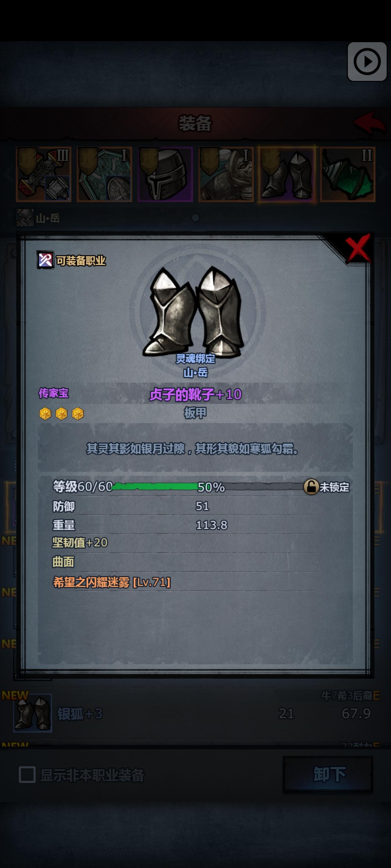391x868 pixels.
Task: Toggle the 未锁定 lock icon
Action: click(x=311, y=487)
